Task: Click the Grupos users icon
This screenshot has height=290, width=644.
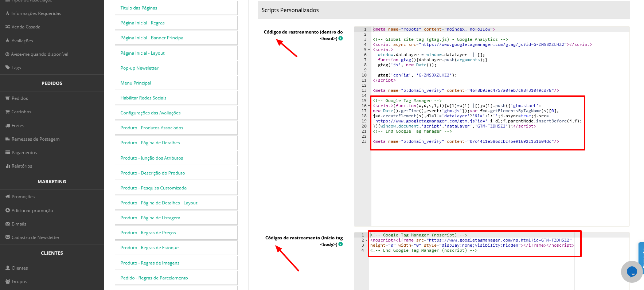Action: pos(7,281)
